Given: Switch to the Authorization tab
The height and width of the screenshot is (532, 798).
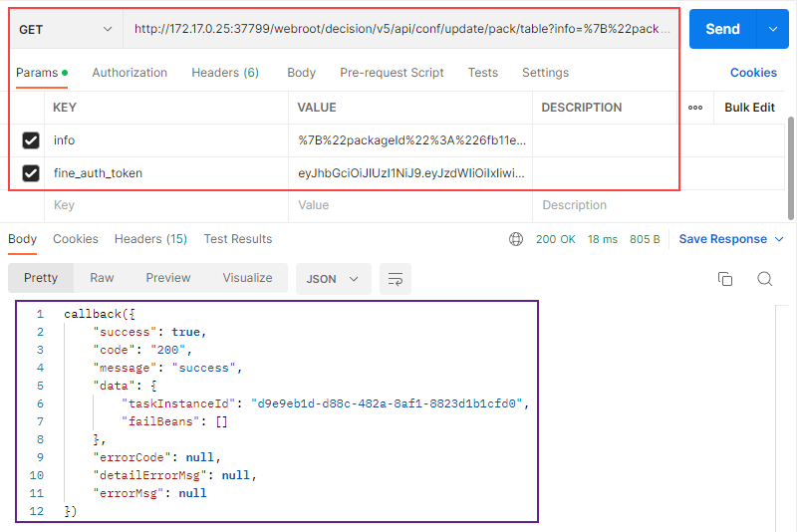Looking at the screenshot, I should [130, 73].
